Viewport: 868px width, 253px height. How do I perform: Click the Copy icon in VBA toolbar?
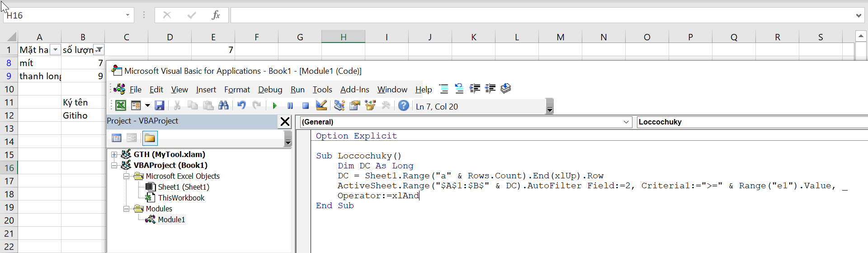pyautogui.click(x=193, y=106)
